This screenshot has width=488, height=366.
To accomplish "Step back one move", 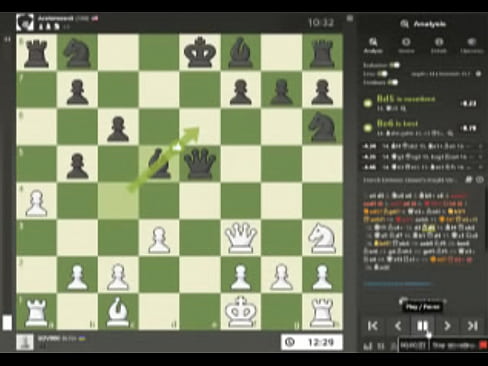I will [x=398, y=326].
